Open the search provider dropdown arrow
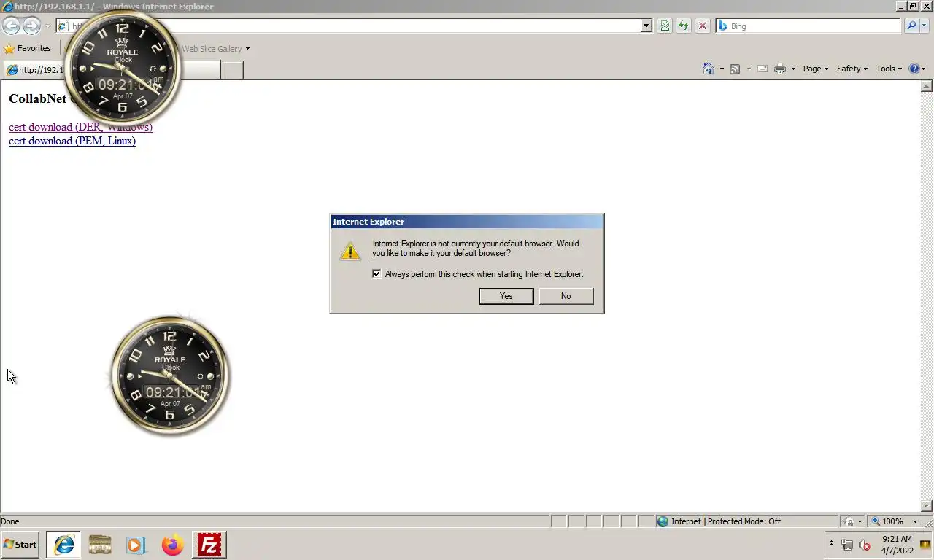Screen dimensions: 934x560 click(x=925, y=26)
